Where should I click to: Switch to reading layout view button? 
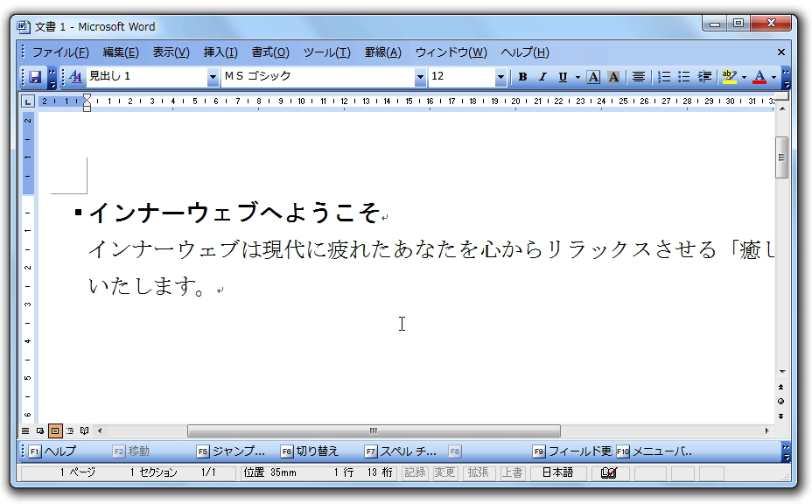84,430
